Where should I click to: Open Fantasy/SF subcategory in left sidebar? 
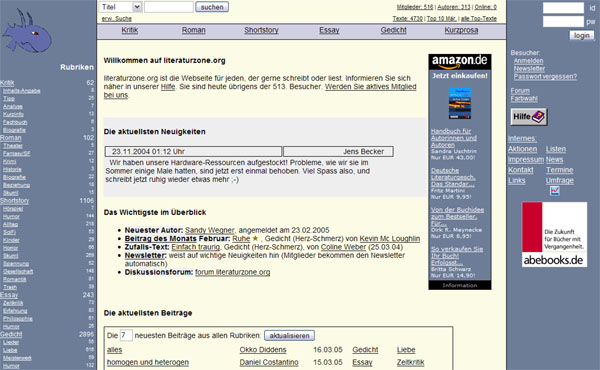(16, 153)
